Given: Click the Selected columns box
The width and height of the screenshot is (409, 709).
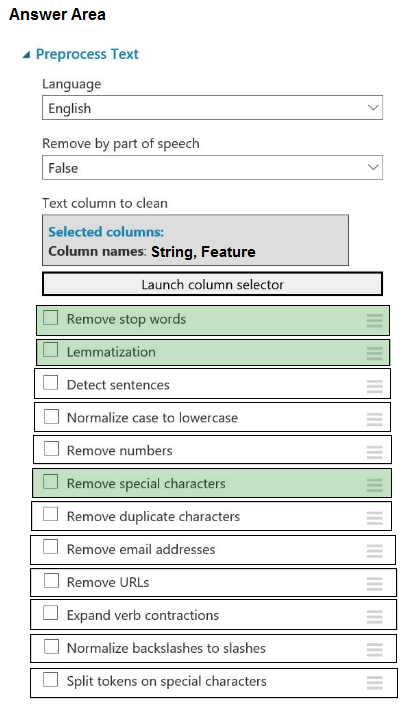Looking at the screenshot, I should (195, 240).
